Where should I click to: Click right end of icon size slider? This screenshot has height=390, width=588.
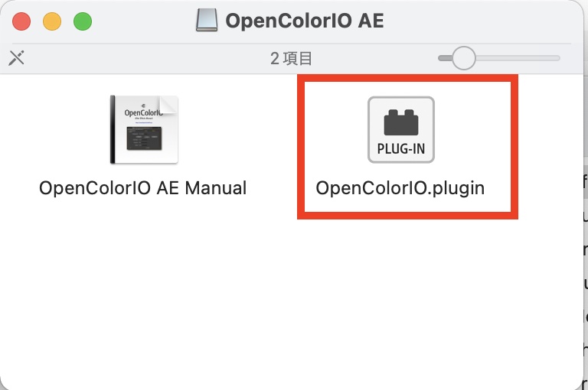point(558,58)
